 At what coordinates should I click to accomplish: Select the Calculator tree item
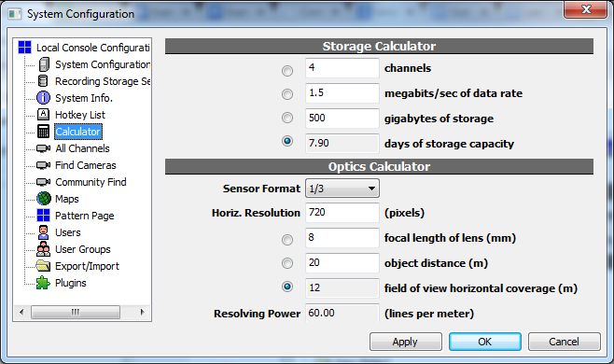78,132
